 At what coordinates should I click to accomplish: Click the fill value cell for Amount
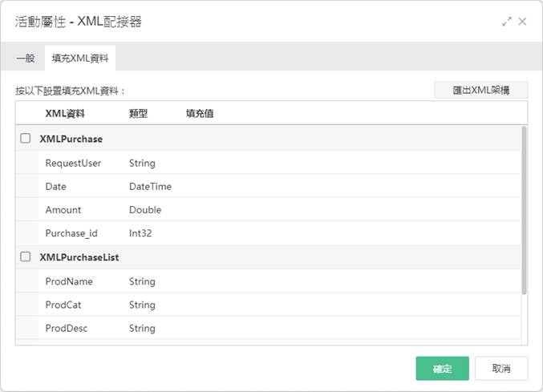[x=351, y=210]
